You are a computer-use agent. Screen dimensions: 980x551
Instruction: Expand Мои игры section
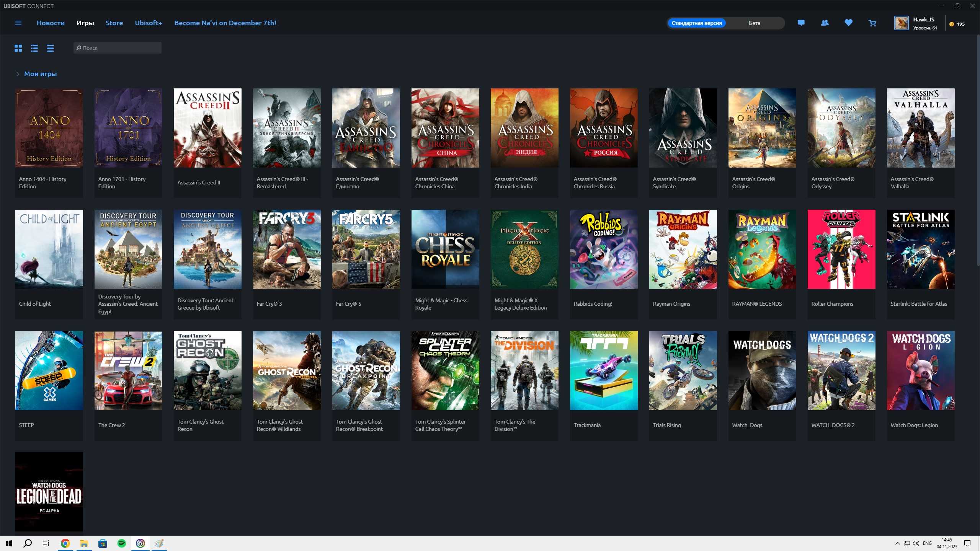pos(18,73)
